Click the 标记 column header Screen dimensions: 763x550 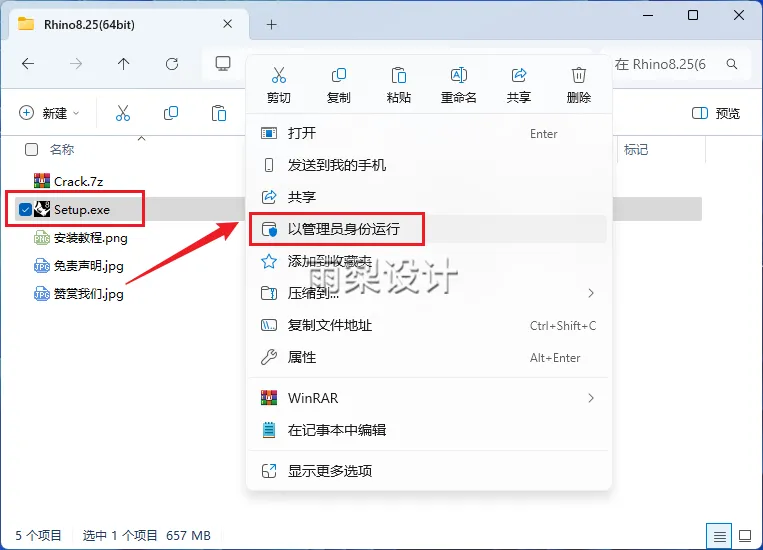click(x=636, y=149)
